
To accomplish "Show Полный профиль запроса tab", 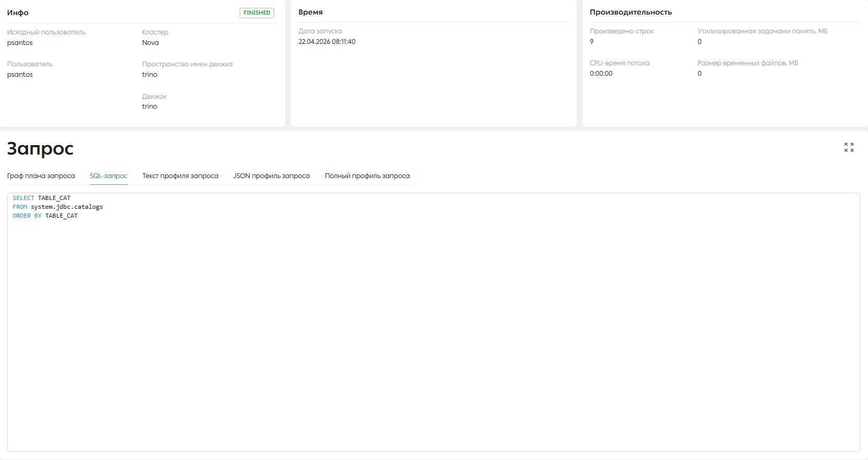I will click(x=367, y=176).
